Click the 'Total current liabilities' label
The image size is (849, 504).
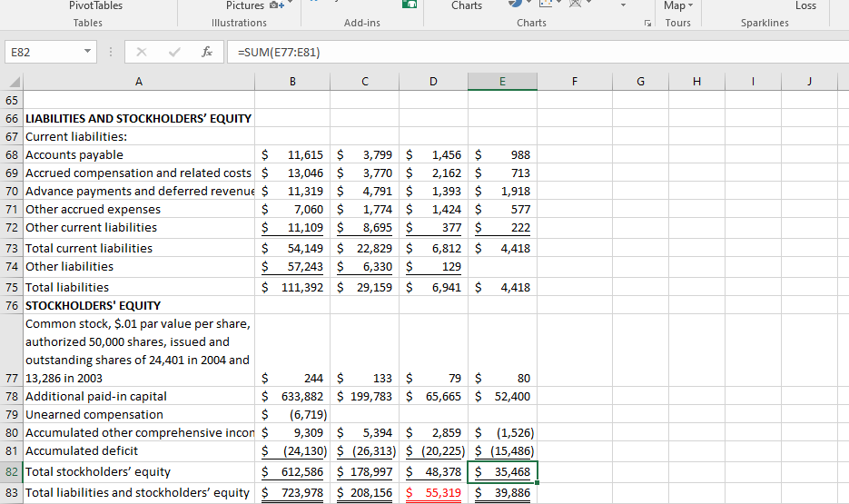(139, 248)
